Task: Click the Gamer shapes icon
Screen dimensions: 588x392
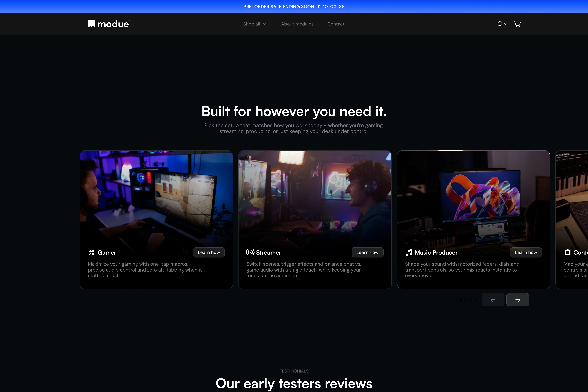Action: (92, 252)
